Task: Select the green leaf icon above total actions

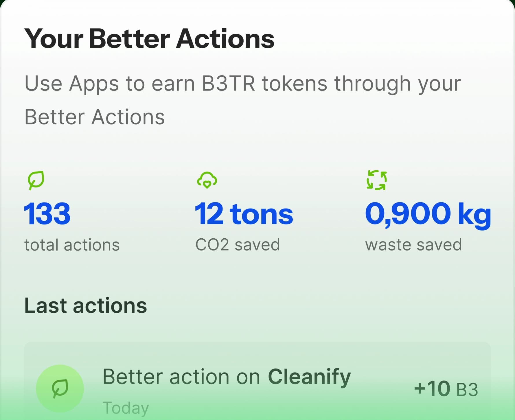Action: pos(35,180)
